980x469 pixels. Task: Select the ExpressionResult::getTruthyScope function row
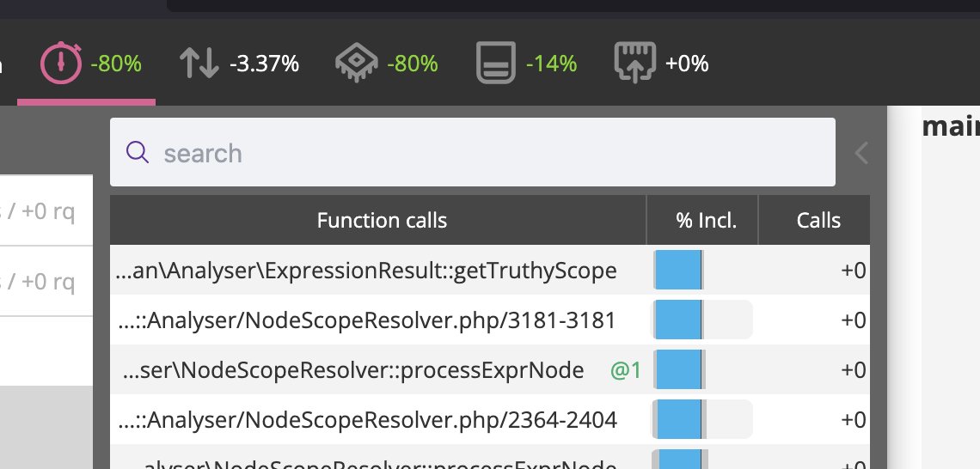coord(490,270)
